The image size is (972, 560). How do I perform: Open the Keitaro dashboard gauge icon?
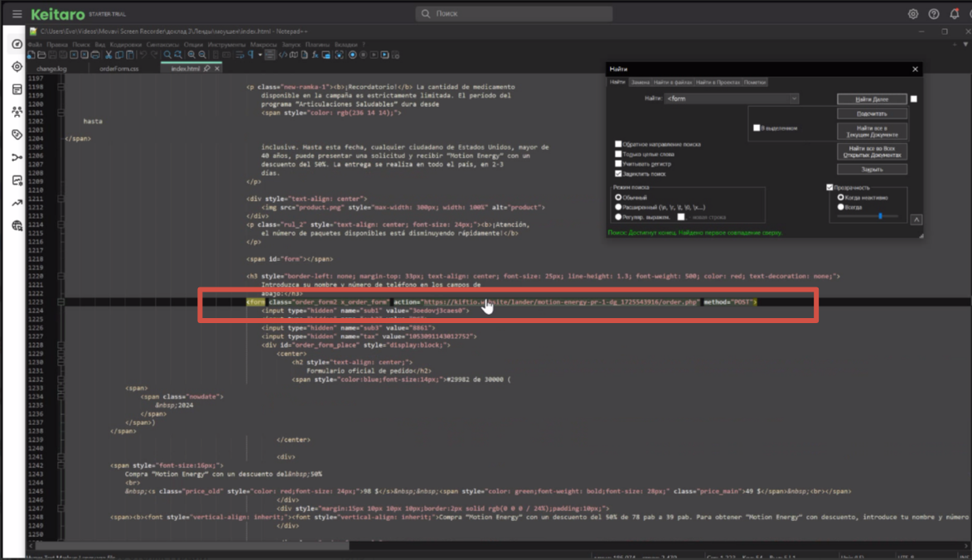(17, 44)
